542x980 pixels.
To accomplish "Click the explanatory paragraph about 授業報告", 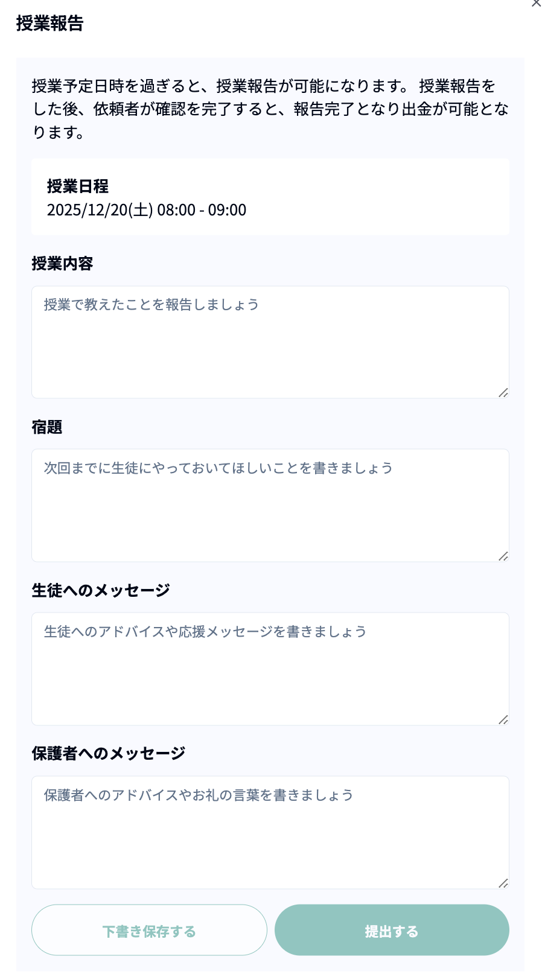I will pyautogui.click(x=270, y=109).
